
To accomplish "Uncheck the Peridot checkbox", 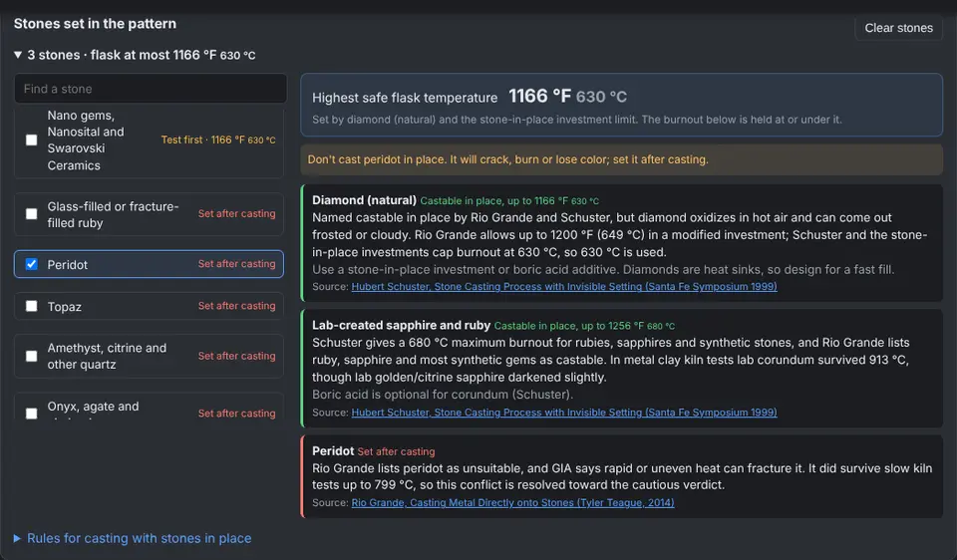I will tap(31, 264).
